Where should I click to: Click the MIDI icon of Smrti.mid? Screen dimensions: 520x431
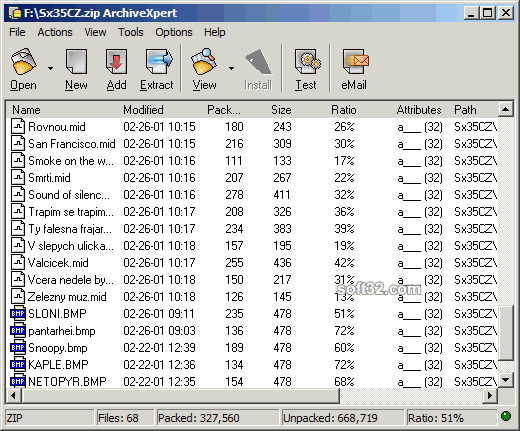coord(18,177)
